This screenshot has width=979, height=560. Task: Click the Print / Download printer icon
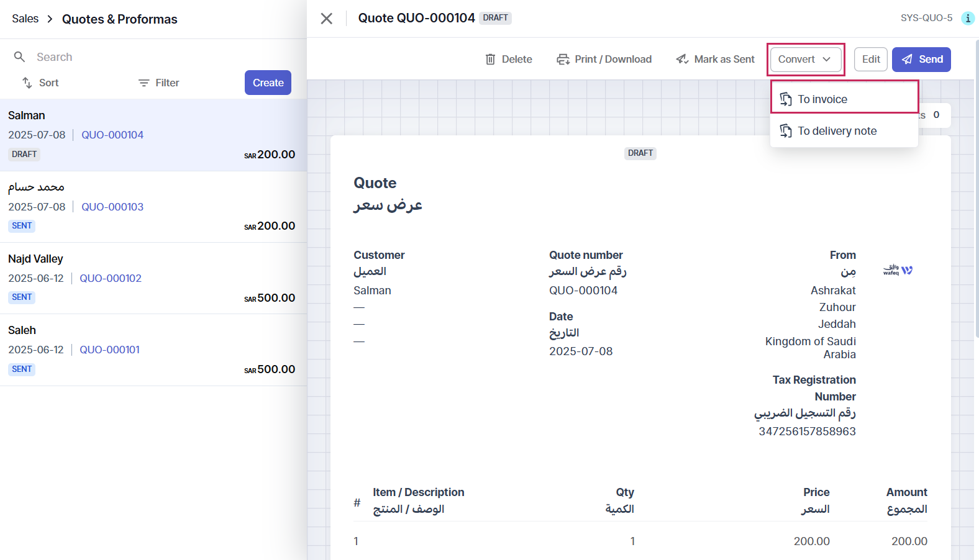(x=563, y=60)
